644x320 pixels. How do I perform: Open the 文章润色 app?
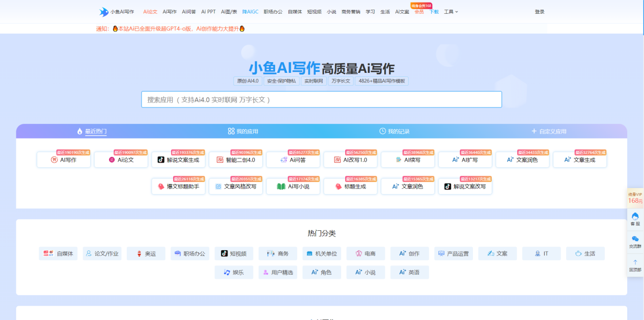tap(408, 186)
